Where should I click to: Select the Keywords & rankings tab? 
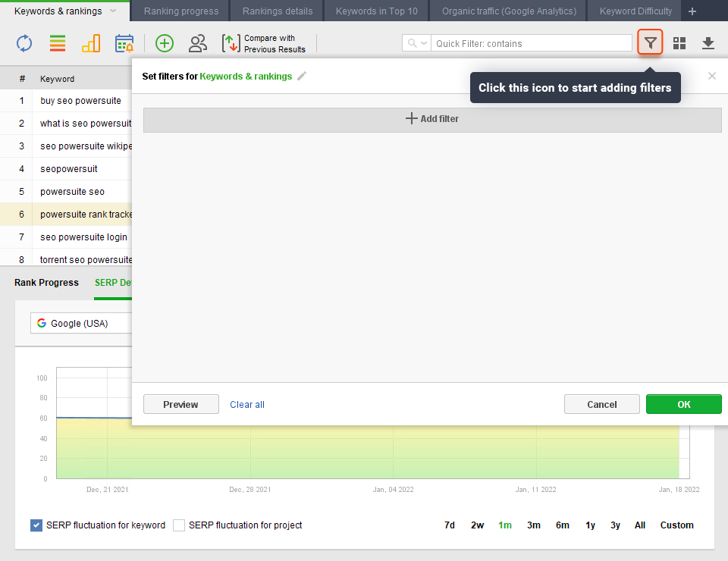[58, 11]
